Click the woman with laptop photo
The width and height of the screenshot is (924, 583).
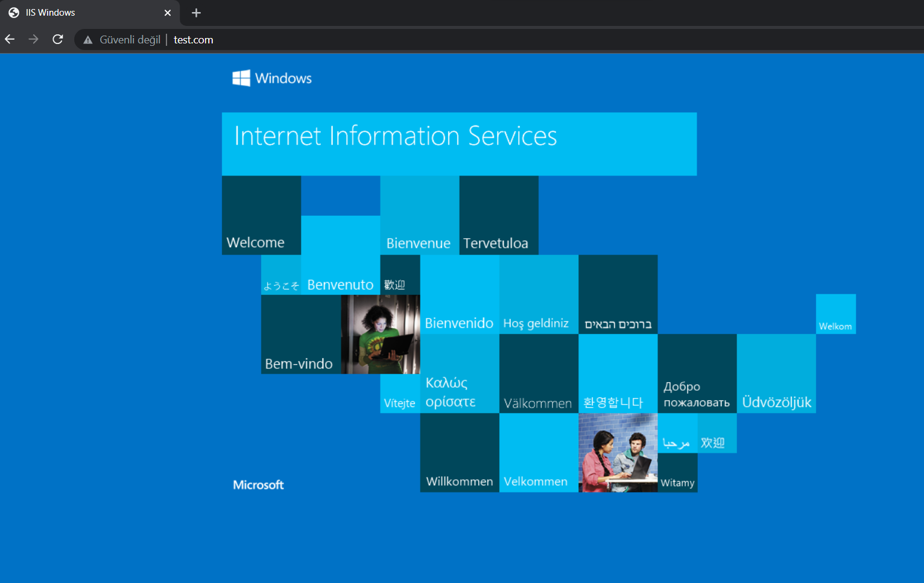(381, 334)
